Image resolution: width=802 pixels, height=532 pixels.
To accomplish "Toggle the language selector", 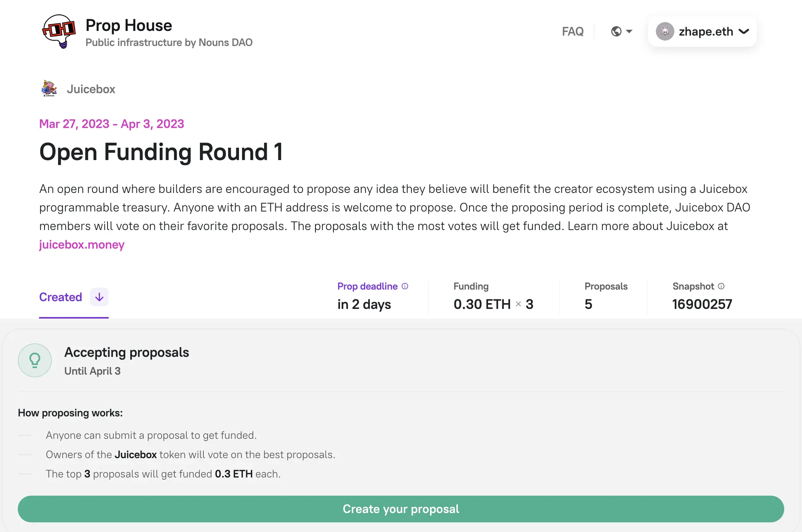I will tap(621, 31).
